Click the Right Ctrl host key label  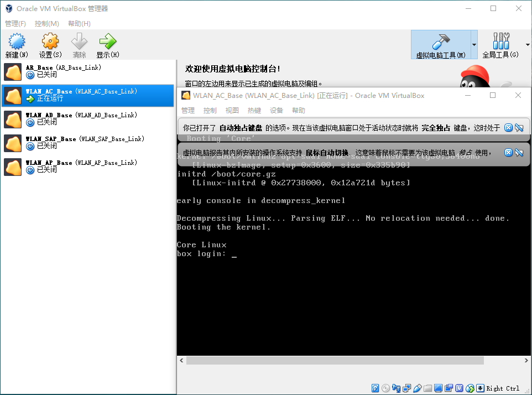[x=503, y=388]
